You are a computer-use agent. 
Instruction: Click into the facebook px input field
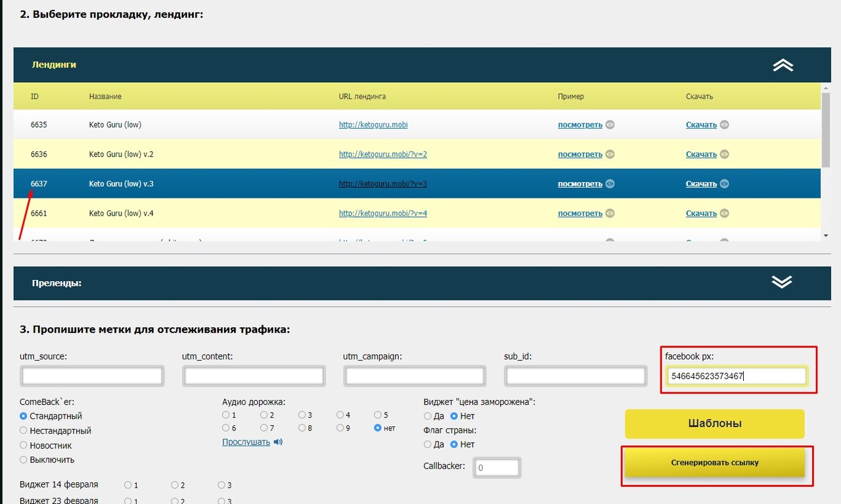(737, 376)
